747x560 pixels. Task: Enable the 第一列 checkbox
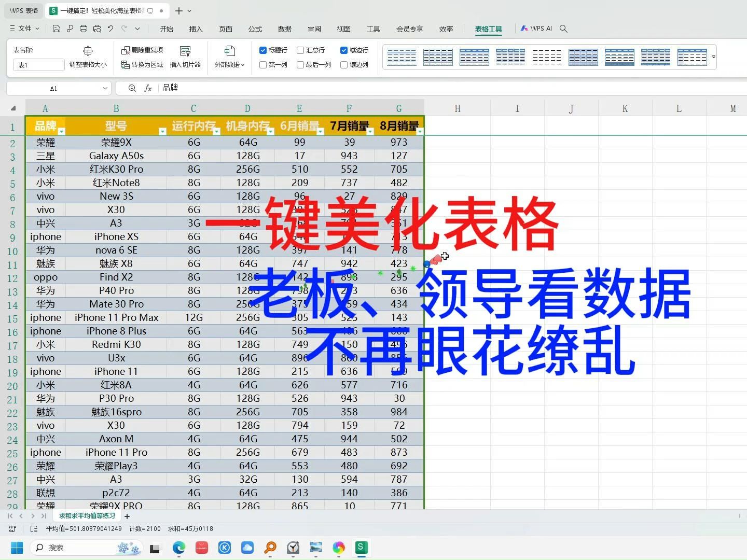pyautogui.click(x=263, y=65)
